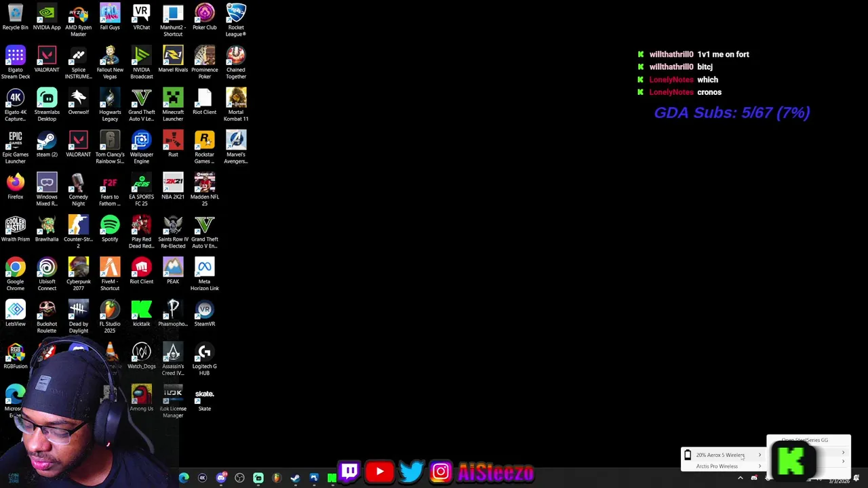Select the Rocket League desktop icon
Image resolution: width=868 pixels, height=488 pixels.
pos(236,20)
